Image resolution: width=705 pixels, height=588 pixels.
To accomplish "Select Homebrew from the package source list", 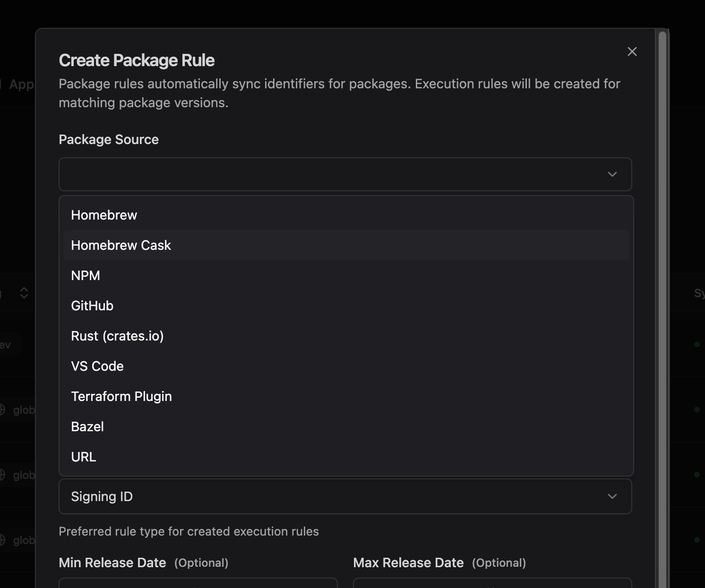I will 104,215.
